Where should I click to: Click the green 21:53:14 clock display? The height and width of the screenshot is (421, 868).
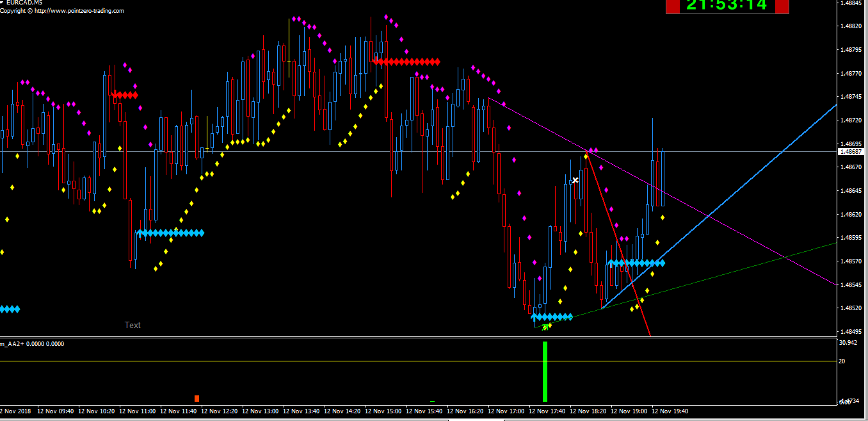point(727,5)
